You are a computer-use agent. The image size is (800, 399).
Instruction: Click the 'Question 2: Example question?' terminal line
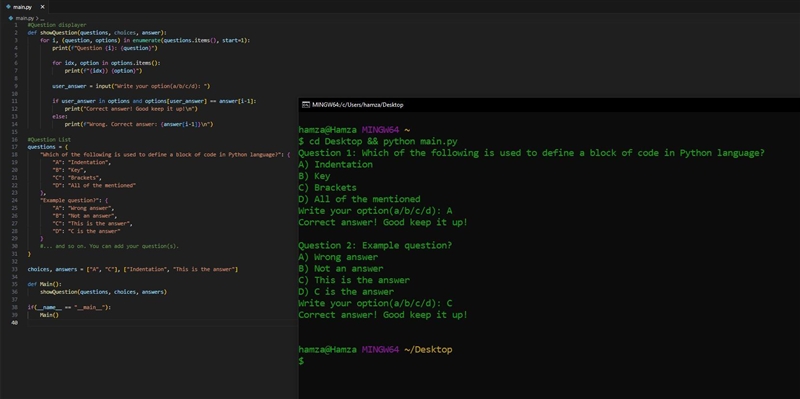[x=375, y=245]
